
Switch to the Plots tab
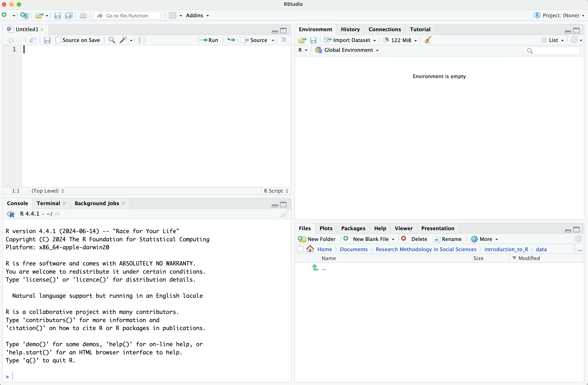(326, 228)
